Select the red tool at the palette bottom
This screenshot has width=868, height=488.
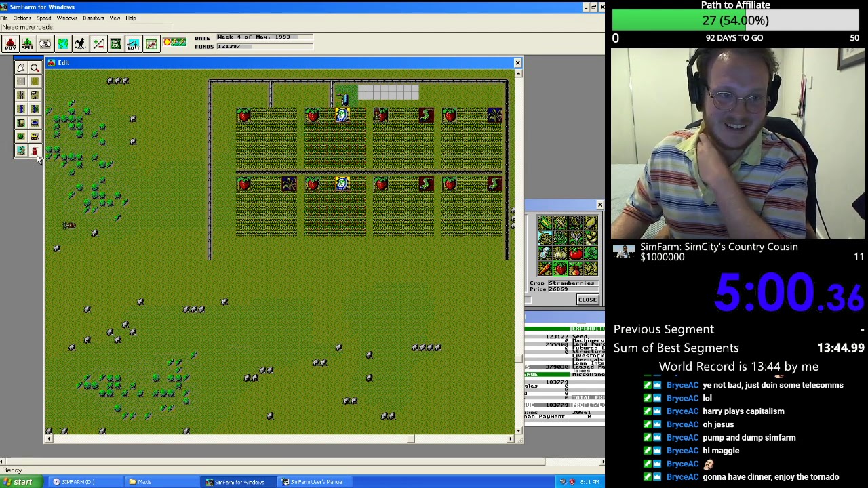(35, 150)
